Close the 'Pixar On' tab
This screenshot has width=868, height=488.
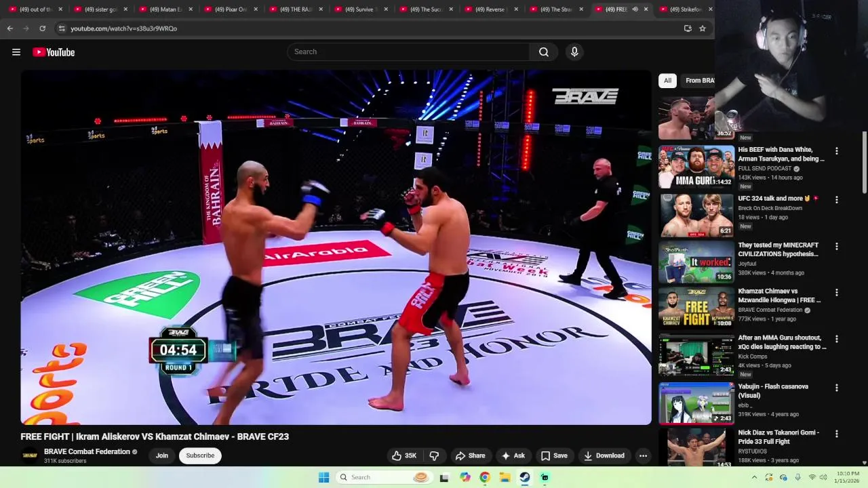click(x=256, y=9)
